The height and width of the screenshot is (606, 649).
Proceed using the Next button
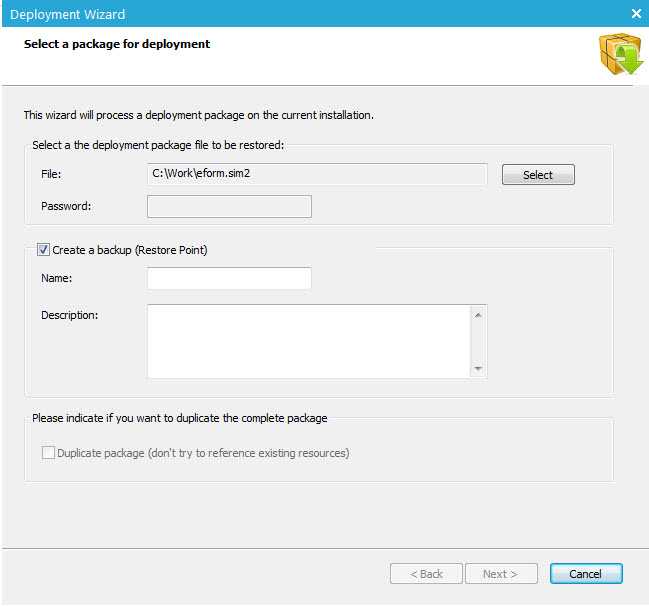pos(501,574)
